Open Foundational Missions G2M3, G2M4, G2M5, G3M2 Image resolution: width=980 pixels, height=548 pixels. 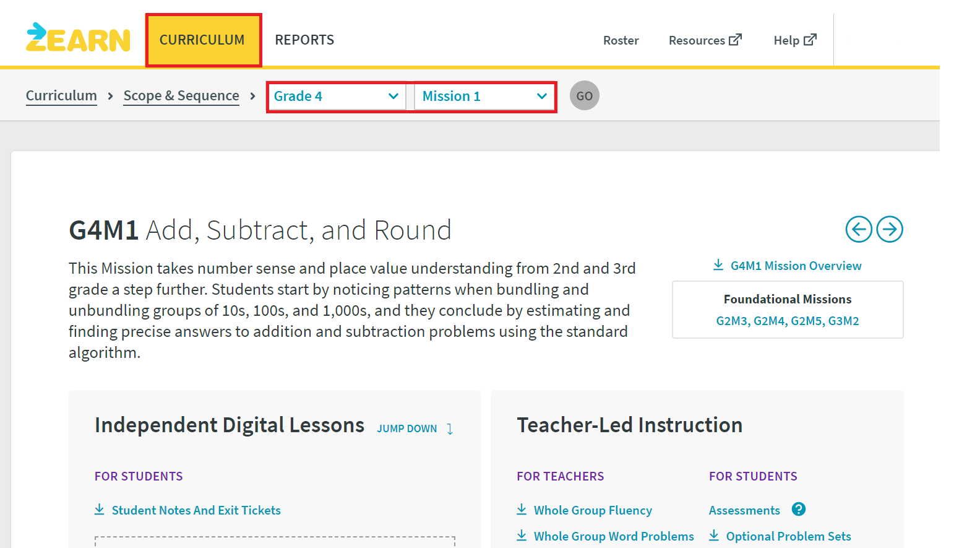coord(788,321)
